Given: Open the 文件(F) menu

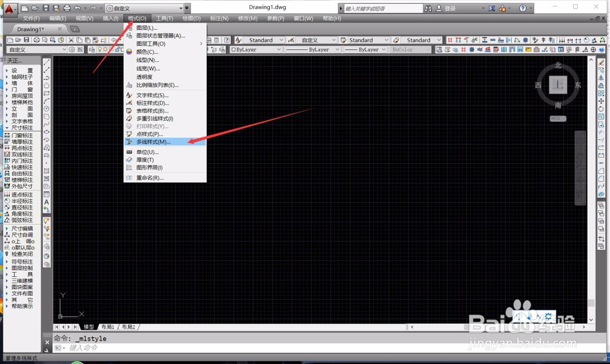Looking at the screenshot, I should click(31, 18).
